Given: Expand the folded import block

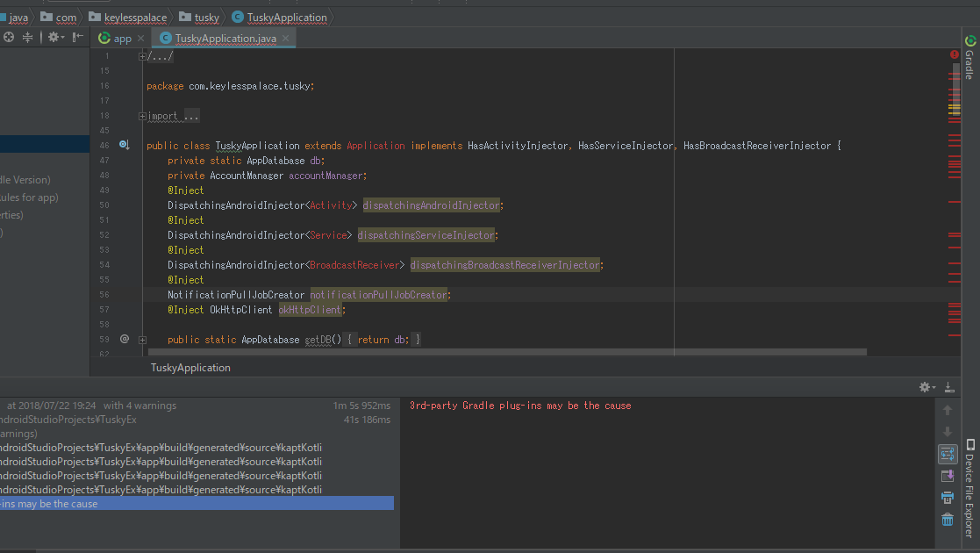Looking at the screenshot, I should point(142,116).
